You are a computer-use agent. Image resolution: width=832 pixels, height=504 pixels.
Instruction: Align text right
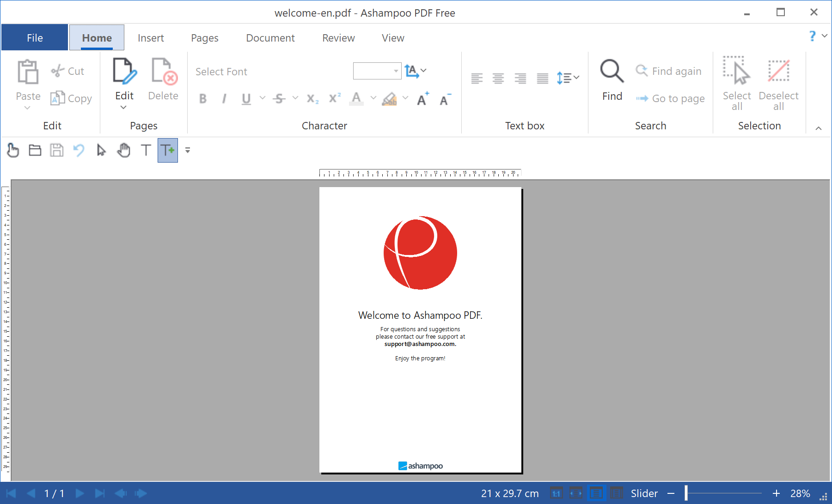click(520, 78)
